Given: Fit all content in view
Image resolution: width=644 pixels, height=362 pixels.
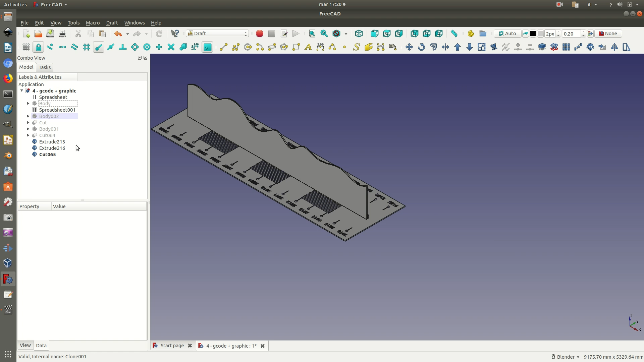Looking at the screenshot, I should (312, 34).
